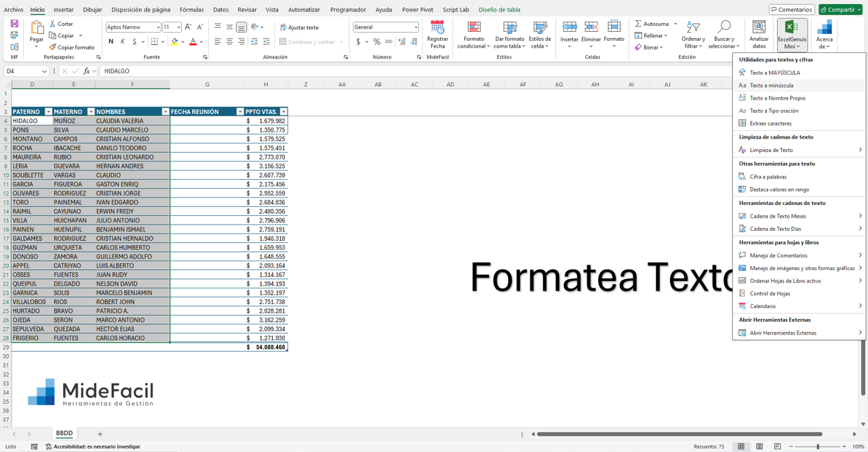Open the NOMBRES column filter arrow
This screenshot has width=868, height=452.
tap(165, 111)
